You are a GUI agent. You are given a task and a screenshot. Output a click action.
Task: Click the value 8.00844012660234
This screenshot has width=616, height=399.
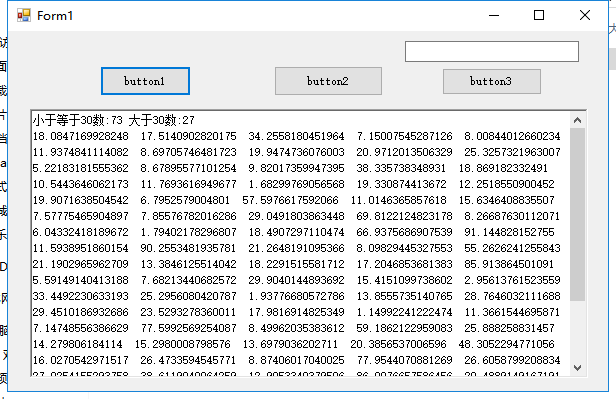tap(512, 136)
